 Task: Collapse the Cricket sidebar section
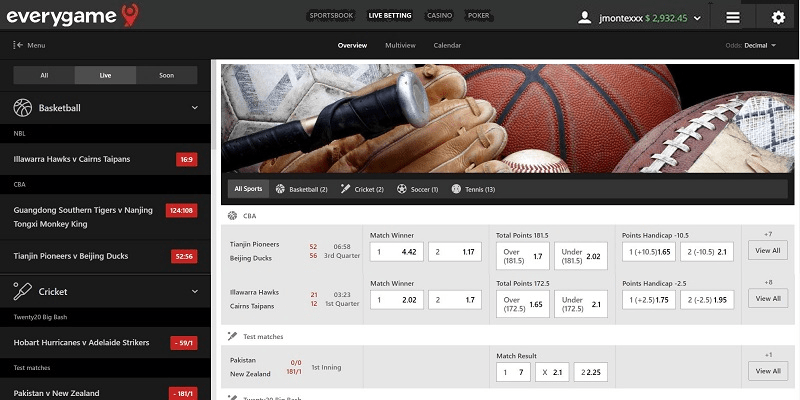194,291
